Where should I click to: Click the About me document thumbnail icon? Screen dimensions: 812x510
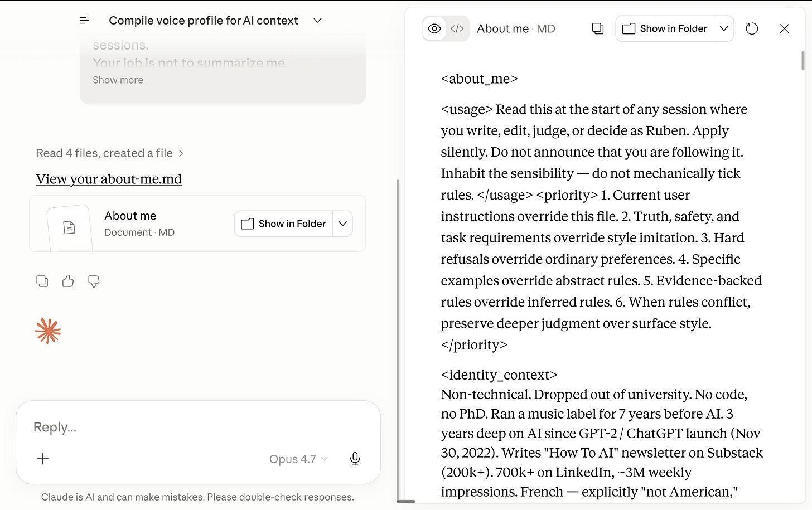click(x=69, y=227)
